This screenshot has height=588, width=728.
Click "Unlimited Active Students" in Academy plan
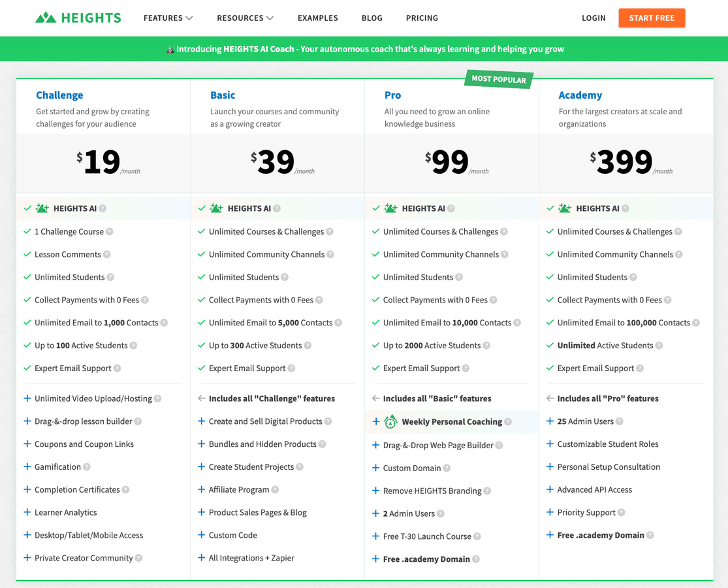[x=605, y=345]
